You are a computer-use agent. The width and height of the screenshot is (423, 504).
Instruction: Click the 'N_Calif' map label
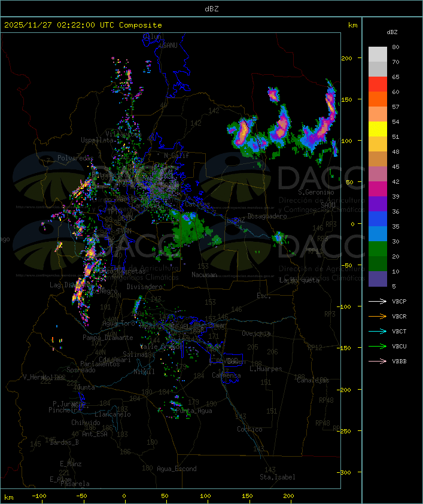point(176,156)
